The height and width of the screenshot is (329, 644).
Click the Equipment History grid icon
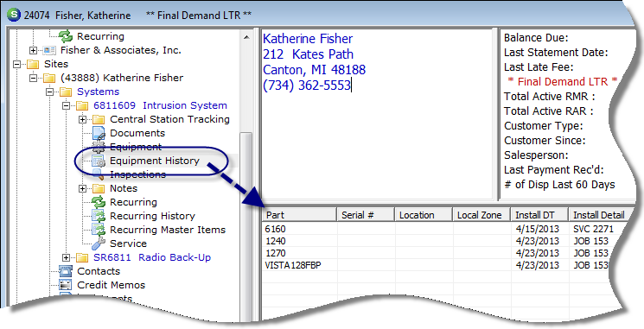point(99,161)
